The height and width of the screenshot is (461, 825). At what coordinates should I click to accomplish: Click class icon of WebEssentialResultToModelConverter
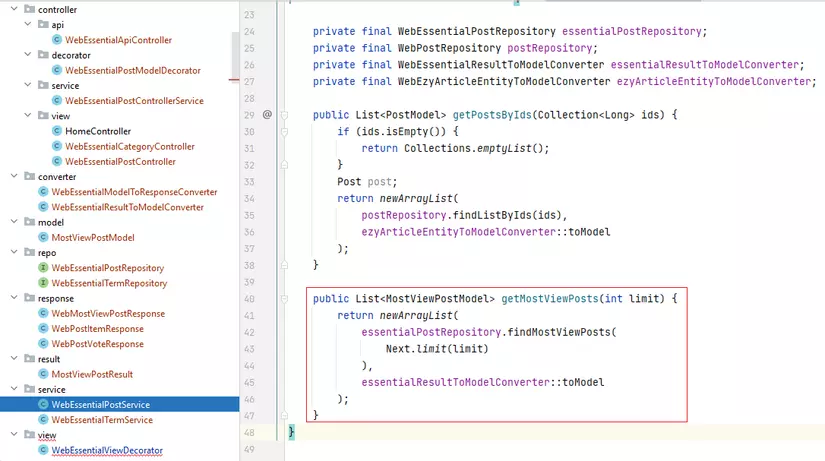pyautogui.click(x=43, y=207)
